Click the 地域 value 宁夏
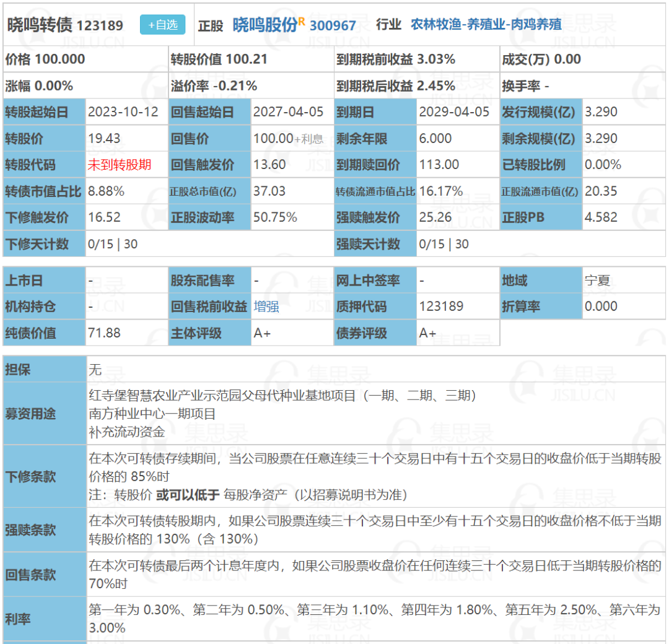 (x=597, y=281)
